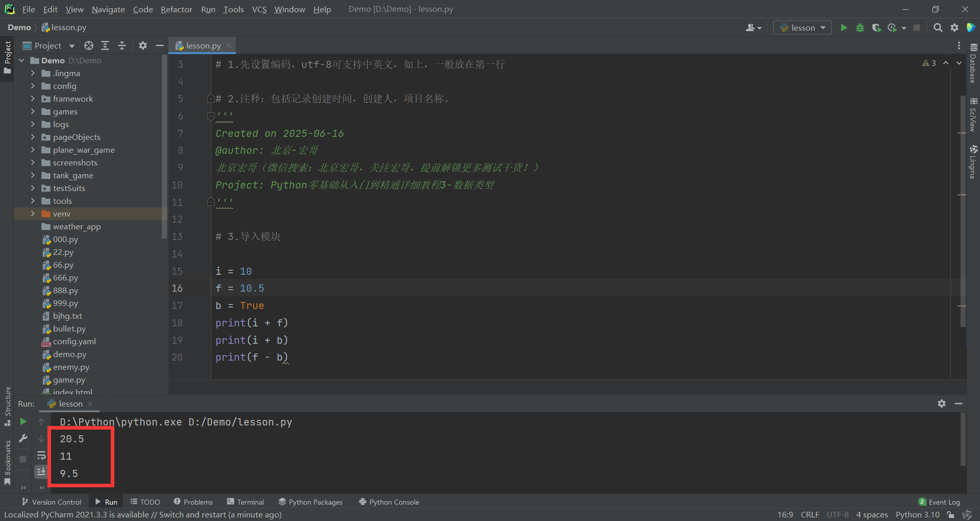The width and height of the screenshot is (980, 521).
Task: Open demo.py in project tree
Action: [69, 354]
